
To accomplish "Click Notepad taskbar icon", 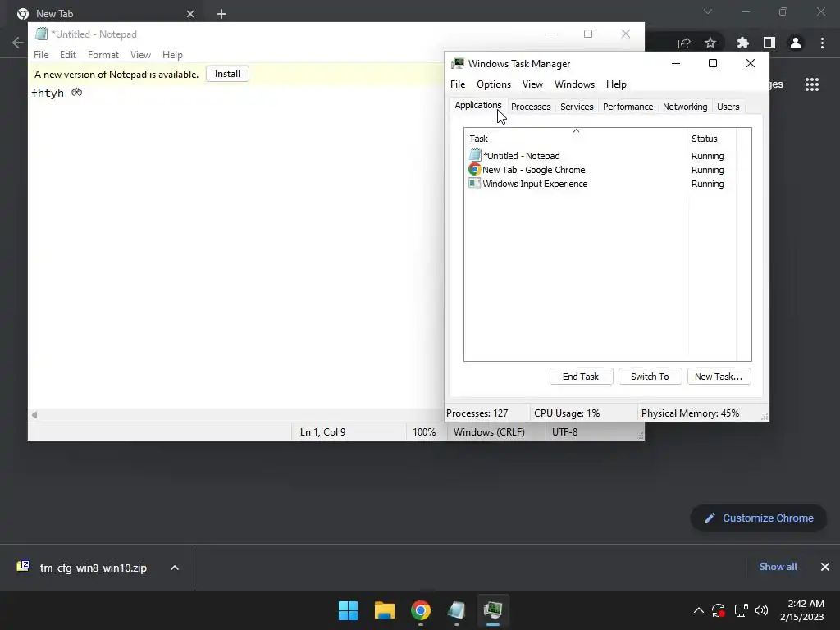I will (456, 610).
